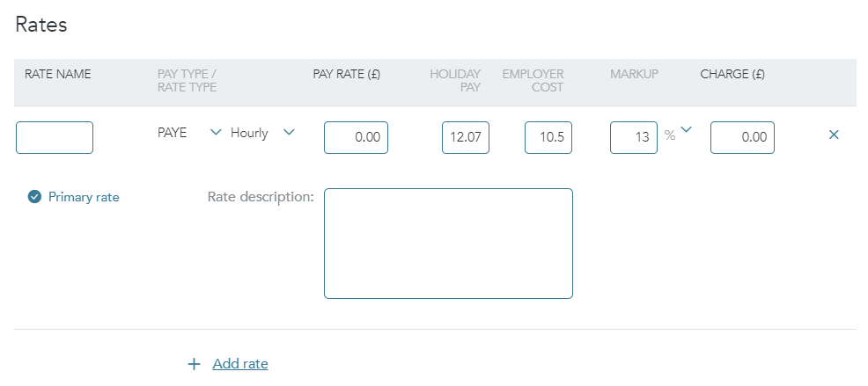Click the CHARGE (£) column header
The image size is (868, 386).
(x=732, y=75)
